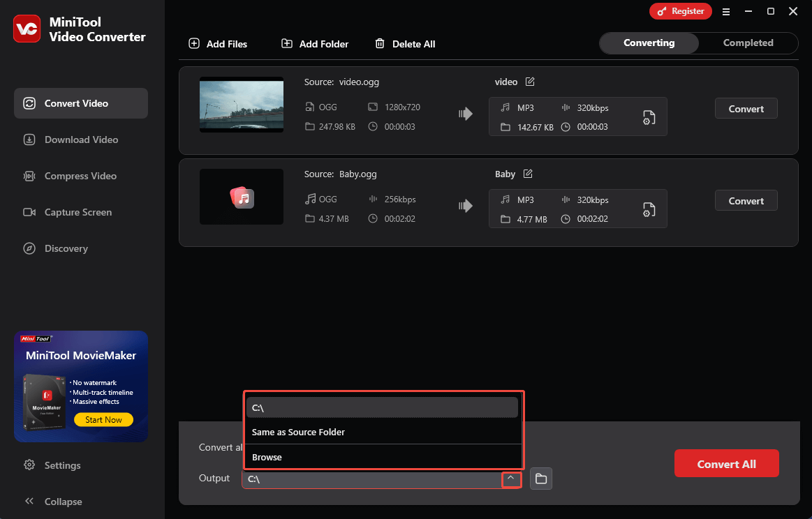
Task: Open the Discovery section
Action: [x=81, y=248]
